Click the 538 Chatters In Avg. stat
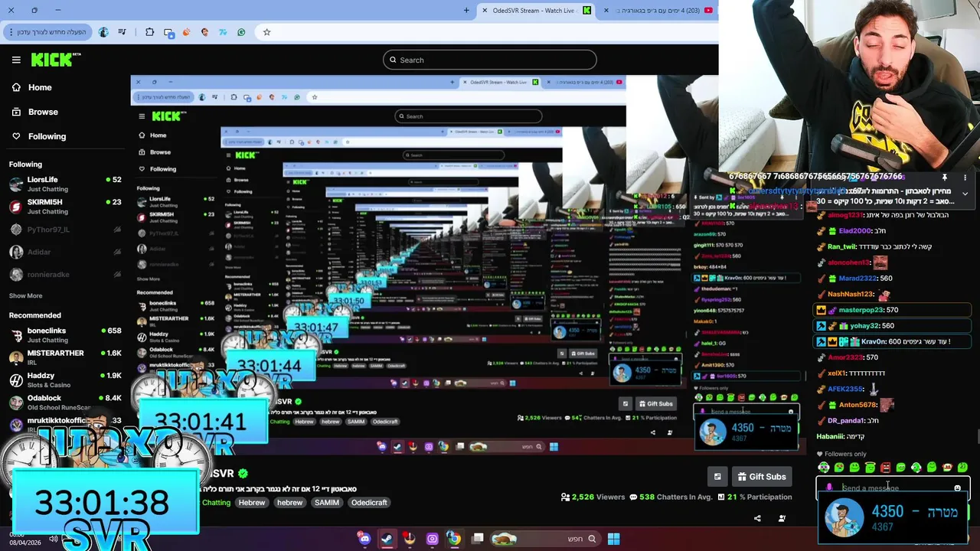Image resolution: width=980 pixels, height=551 pixels. pos(671,497)
